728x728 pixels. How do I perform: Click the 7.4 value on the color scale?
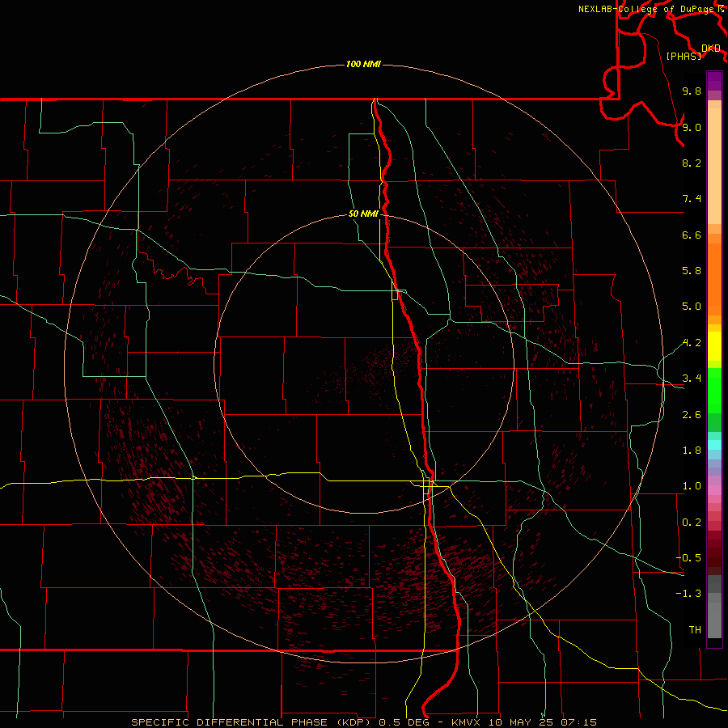pyautogui.click(x=692, y=199)
